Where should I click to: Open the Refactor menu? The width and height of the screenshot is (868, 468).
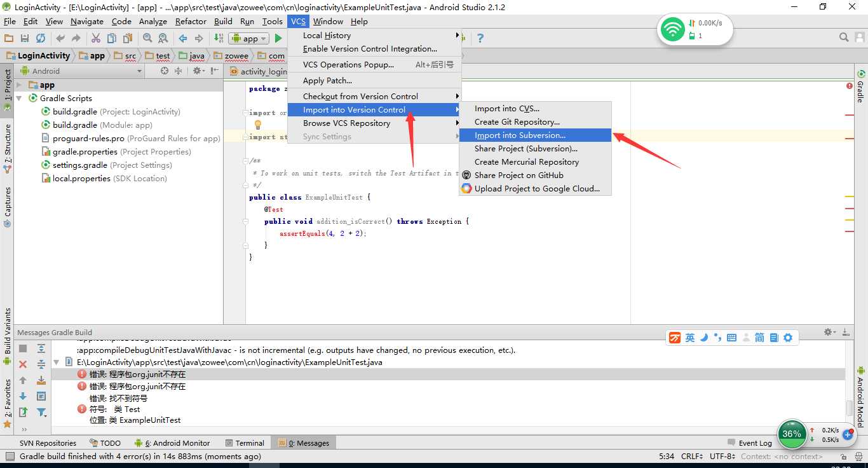(x=191, y=21)
